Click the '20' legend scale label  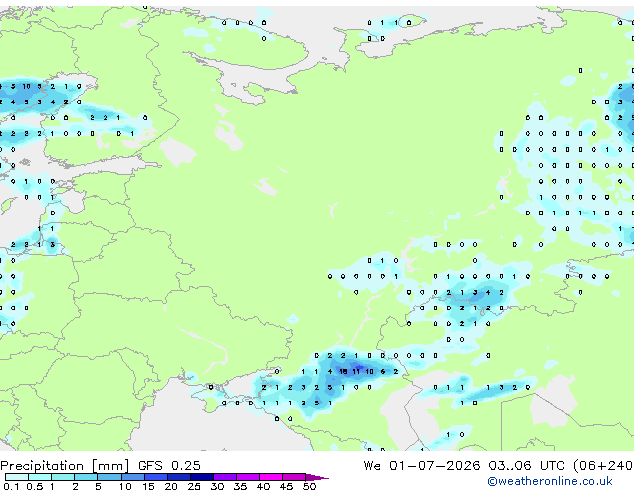[x=171, y=486]
